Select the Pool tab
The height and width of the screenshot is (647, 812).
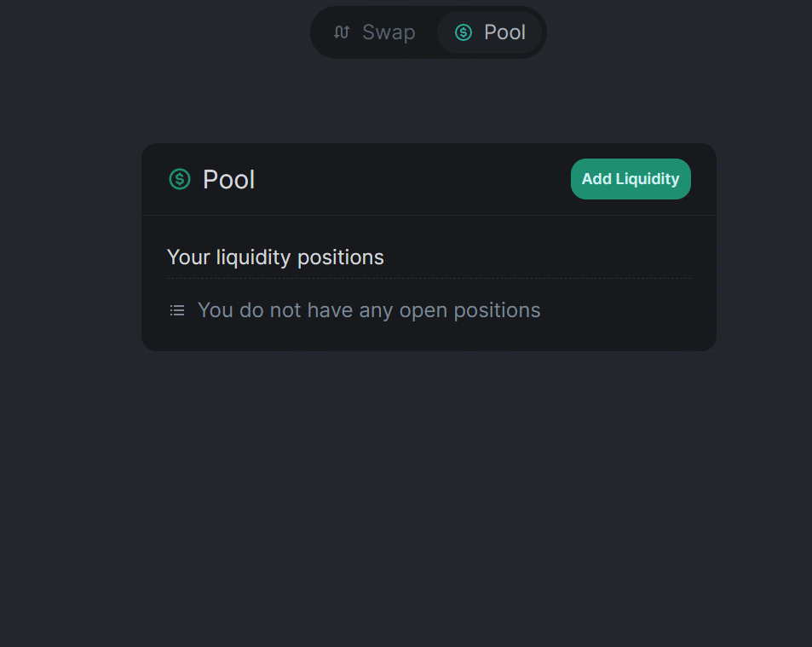[x=490, y=32]
